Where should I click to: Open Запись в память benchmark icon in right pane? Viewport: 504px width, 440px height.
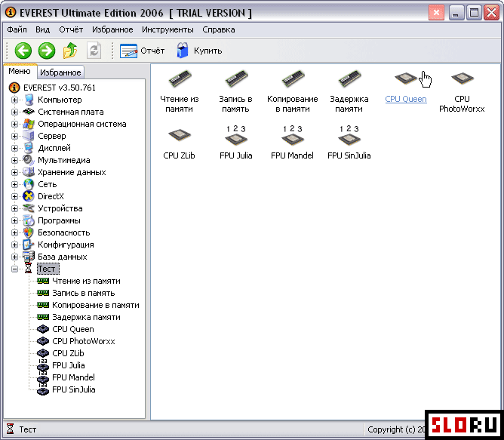pos(235,91)
